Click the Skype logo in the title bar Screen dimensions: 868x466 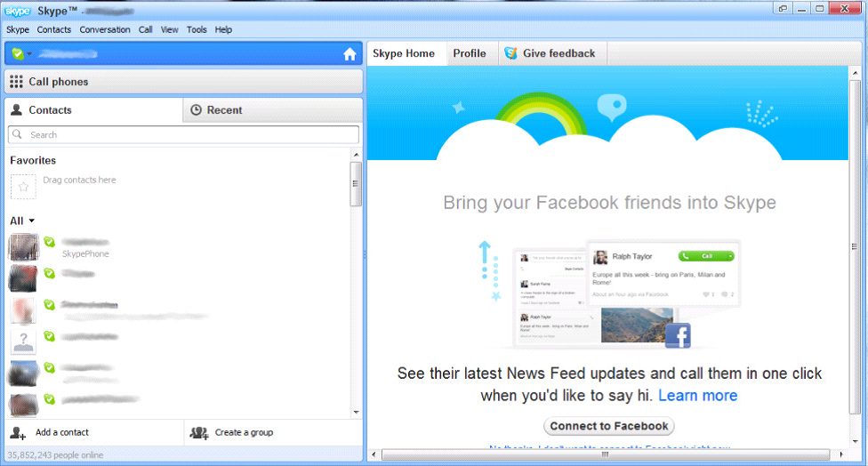coord(18,11)
